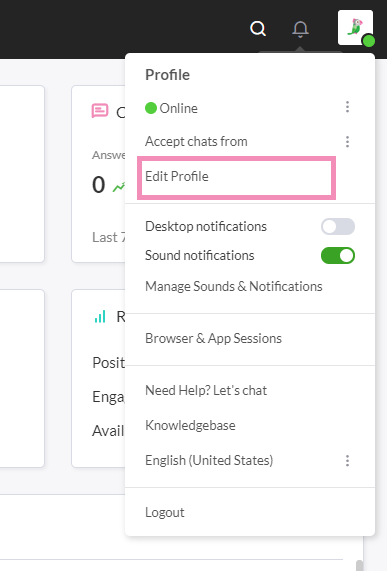The height and width of the screenshot is (571, 387).
Task: Turn off Sound notifications switch
Action: [338, 255]
